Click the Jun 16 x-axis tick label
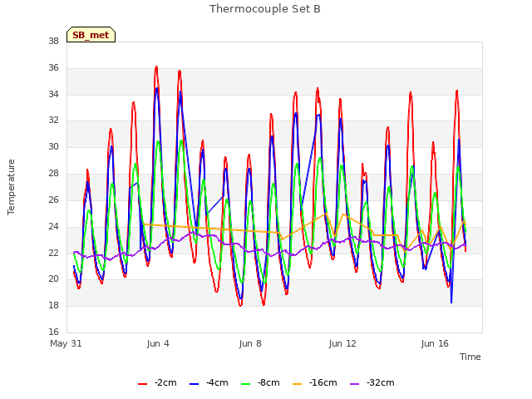Viewport: 532px width, 399px height. pos(435,343)
